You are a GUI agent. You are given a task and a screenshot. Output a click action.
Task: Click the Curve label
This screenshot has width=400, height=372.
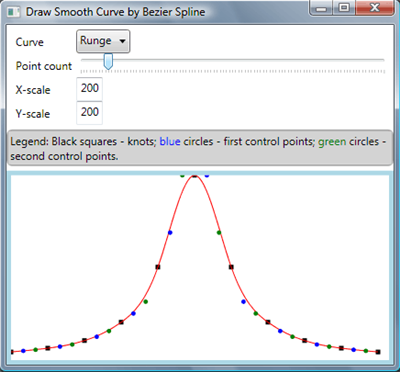(30, 42)
